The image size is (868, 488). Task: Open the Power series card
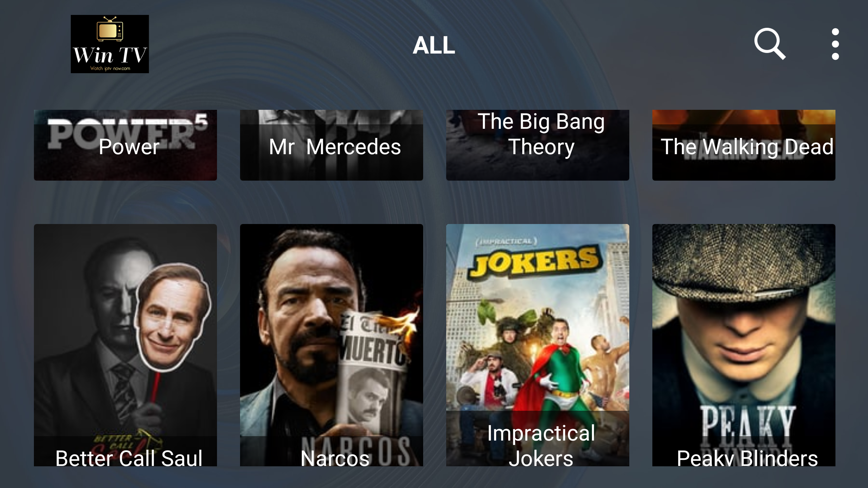coord(125,145)
